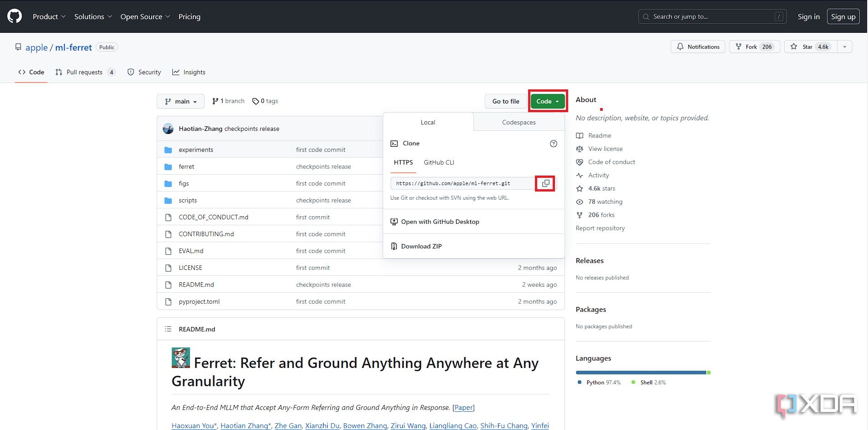Click the CONTRIBUTING.md file icon
868x430 pixels.
pos(168,234)
